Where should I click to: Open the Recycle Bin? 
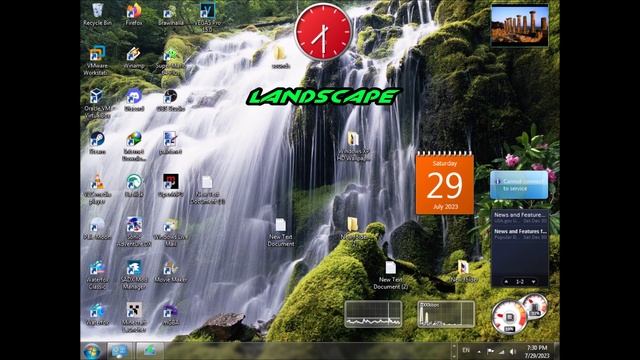pos(98,14)
